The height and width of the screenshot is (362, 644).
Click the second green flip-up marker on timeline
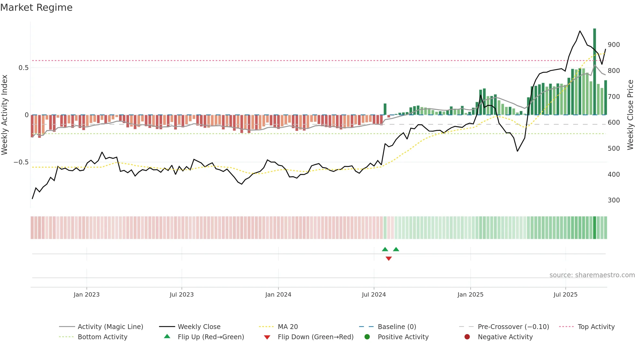pos(396,249)
